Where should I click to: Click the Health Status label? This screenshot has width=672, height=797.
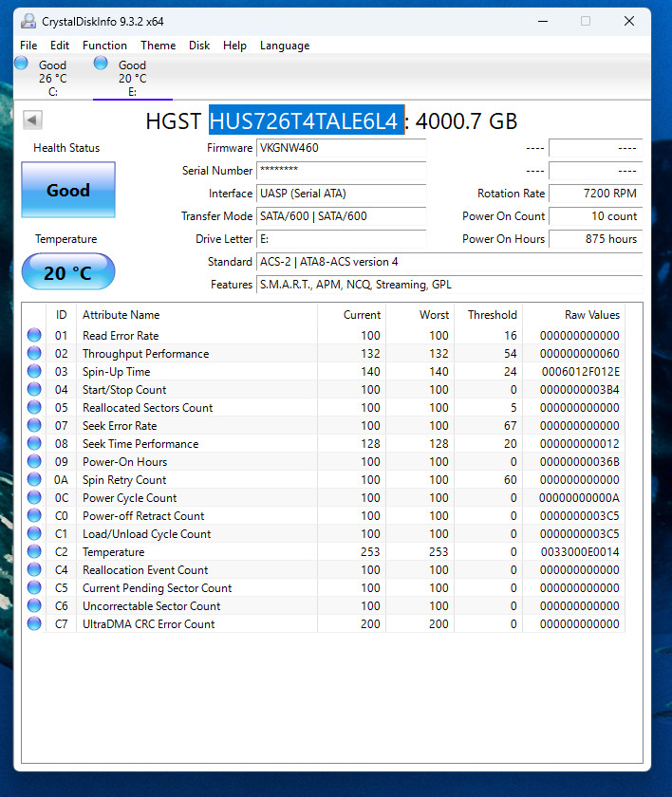(66, 148)
